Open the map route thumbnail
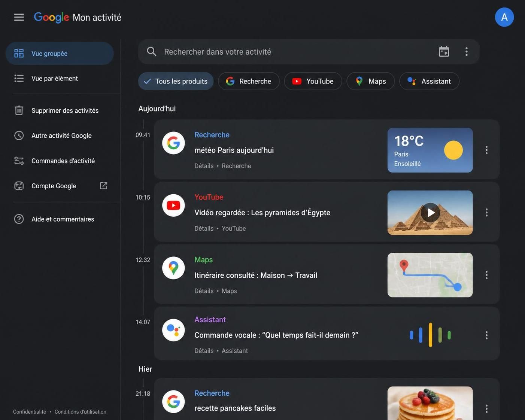Image resolution: width=525 pixels, height=420 pixels. pyautogui.click(x=430, y=275)
